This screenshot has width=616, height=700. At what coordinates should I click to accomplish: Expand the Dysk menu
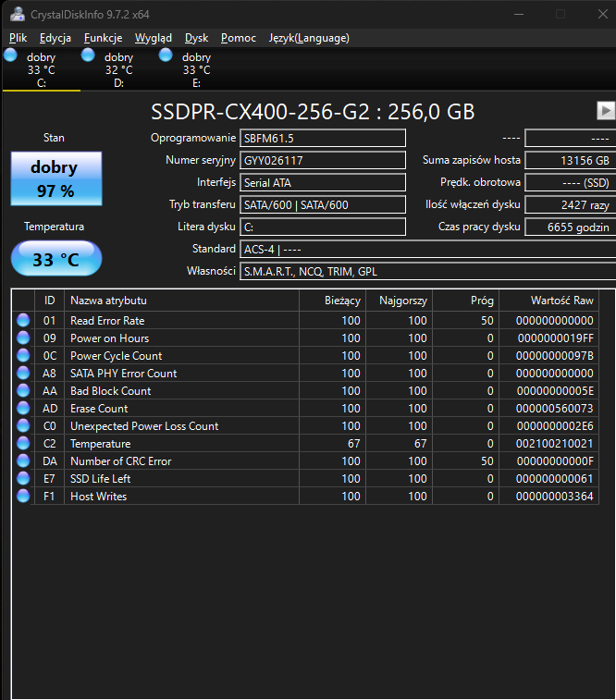pyautogui.click(x=196, y=38)
